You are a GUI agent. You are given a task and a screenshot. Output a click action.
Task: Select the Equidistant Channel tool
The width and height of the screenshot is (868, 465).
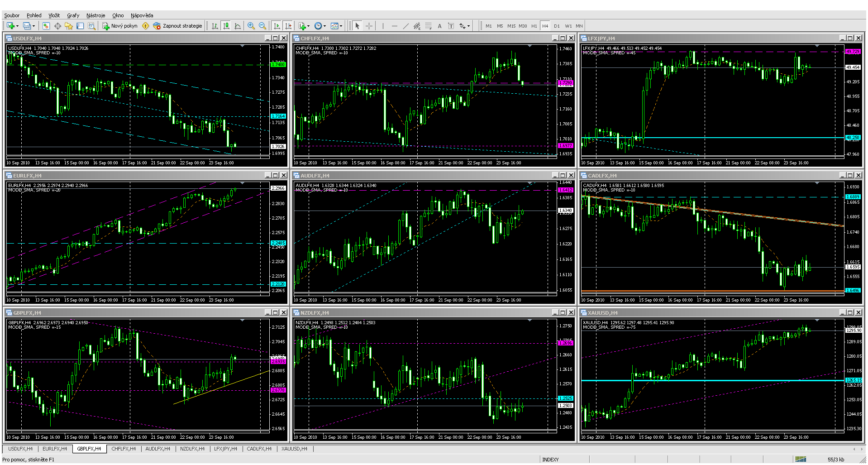tap(417, 26)
